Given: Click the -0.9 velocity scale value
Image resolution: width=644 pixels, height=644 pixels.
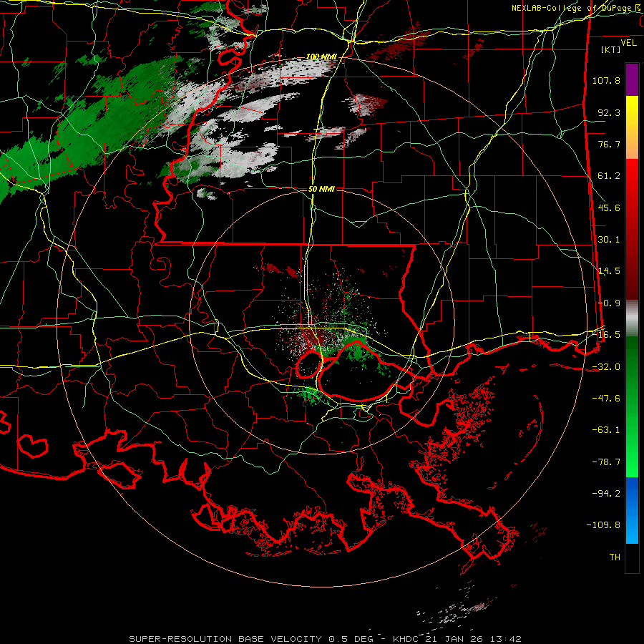Looking at the screenshot, I should (609, 303).
